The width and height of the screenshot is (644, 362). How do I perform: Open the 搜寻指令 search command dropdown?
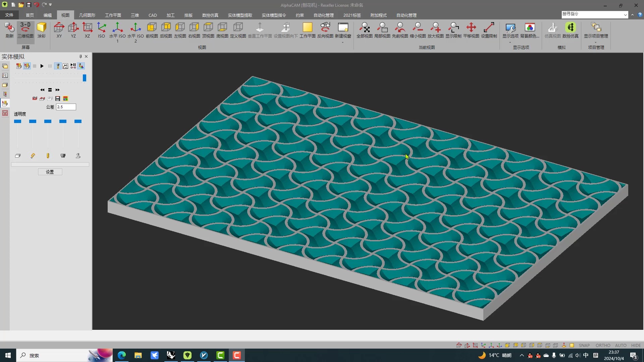tap(625, 15)
